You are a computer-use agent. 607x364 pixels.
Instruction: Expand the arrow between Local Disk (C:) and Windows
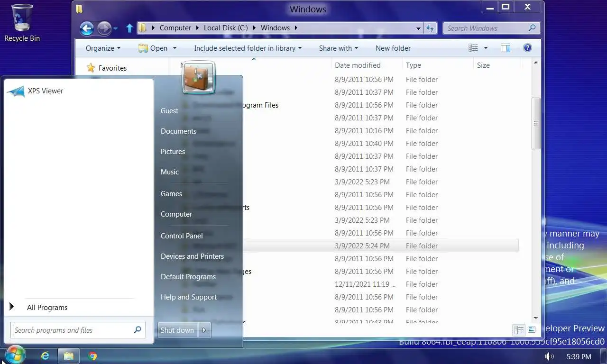tap(254, 28)
